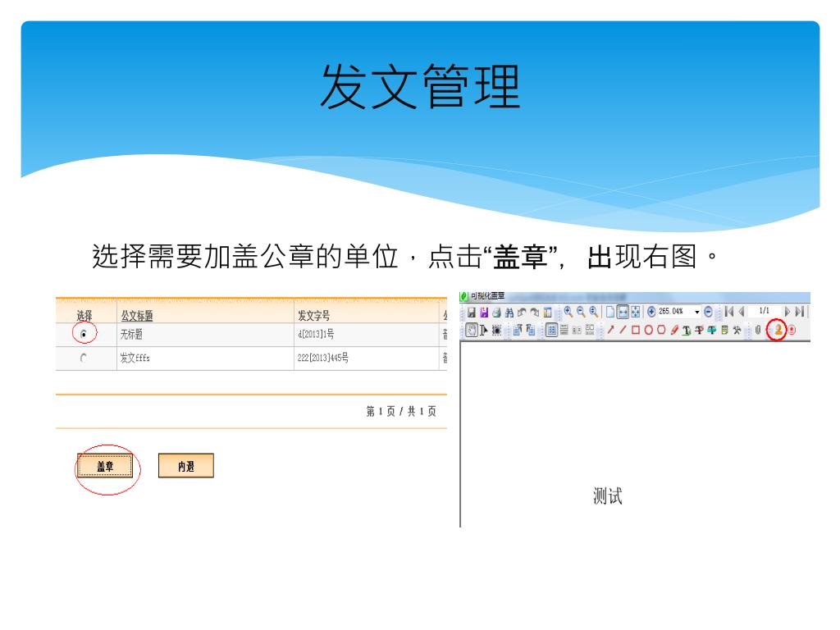Screen dimensions: 840x630
Task: Click the blue minus zoom button
Action: click(x=708, y=312)
